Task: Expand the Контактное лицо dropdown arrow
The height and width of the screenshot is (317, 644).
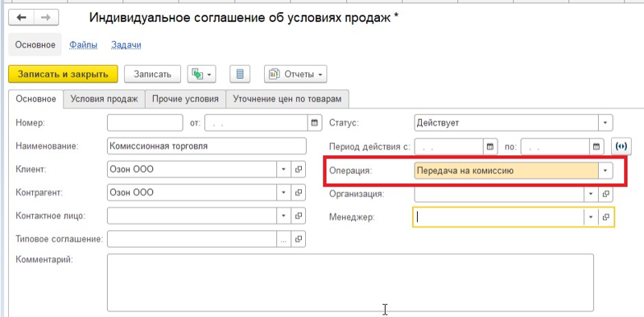Action: tap(284, 216)
